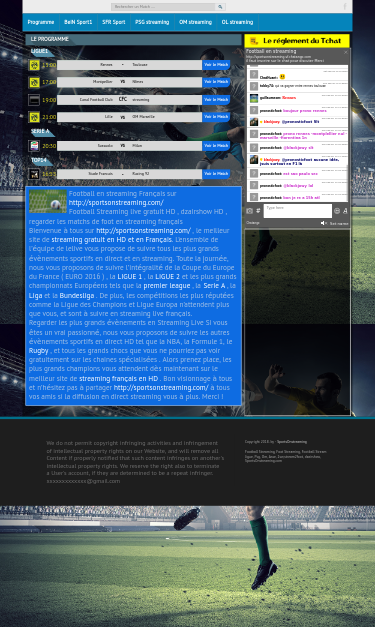
Task: Click the Top 14 logo beside 16:55
Action: point(34,174)
